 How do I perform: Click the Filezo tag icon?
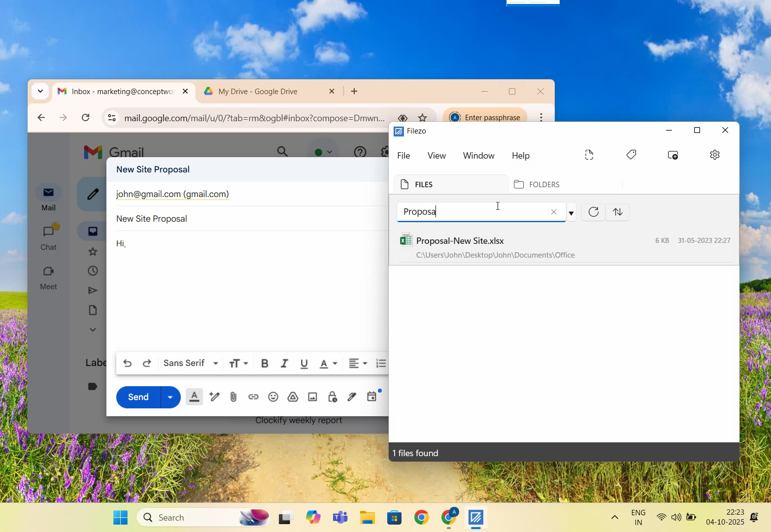(x=631, y=155)
